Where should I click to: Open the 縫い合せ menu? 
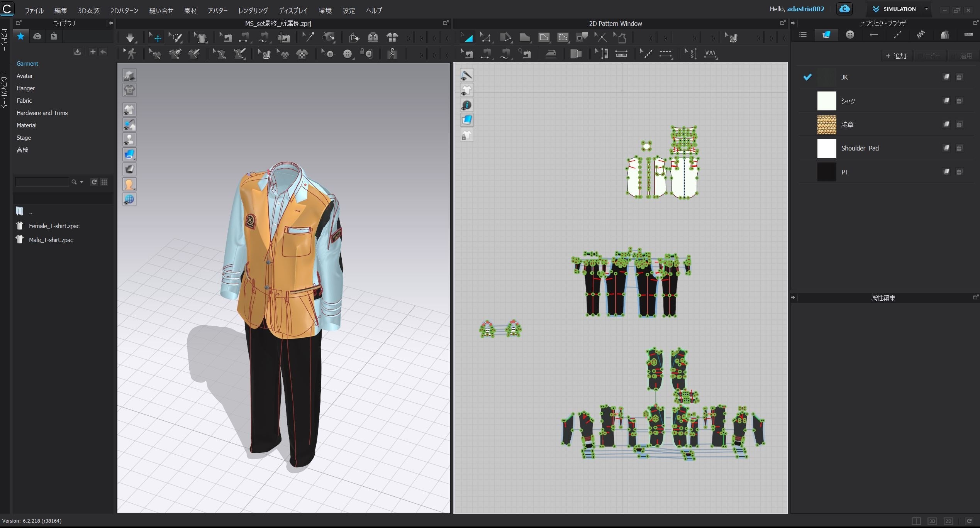point(161,10)
